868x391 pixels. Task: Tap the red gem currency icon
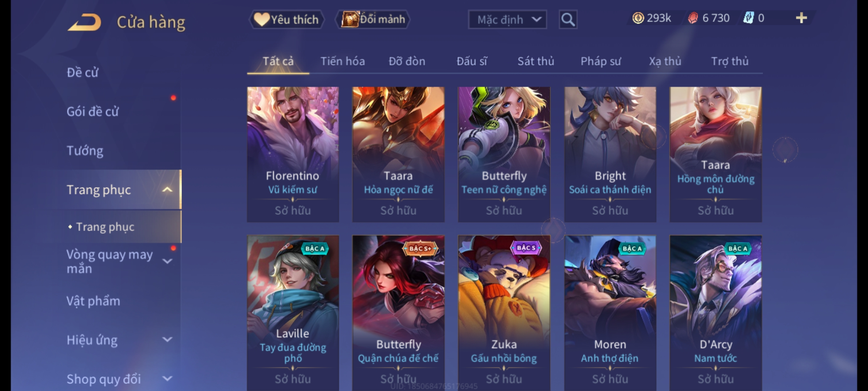pos(693,18)
